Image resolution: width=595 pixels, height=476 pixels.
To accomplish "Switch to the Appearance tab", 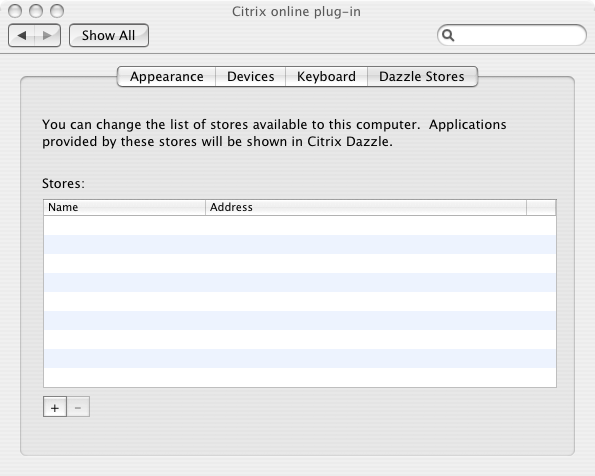I will tap(167, 77).
